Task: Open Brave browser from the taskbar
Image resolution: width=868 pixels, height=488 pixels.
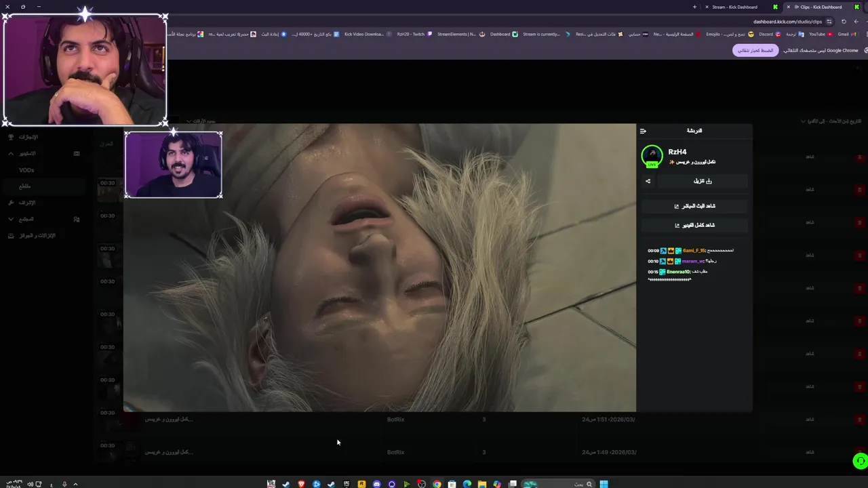Action: point(301,484)
